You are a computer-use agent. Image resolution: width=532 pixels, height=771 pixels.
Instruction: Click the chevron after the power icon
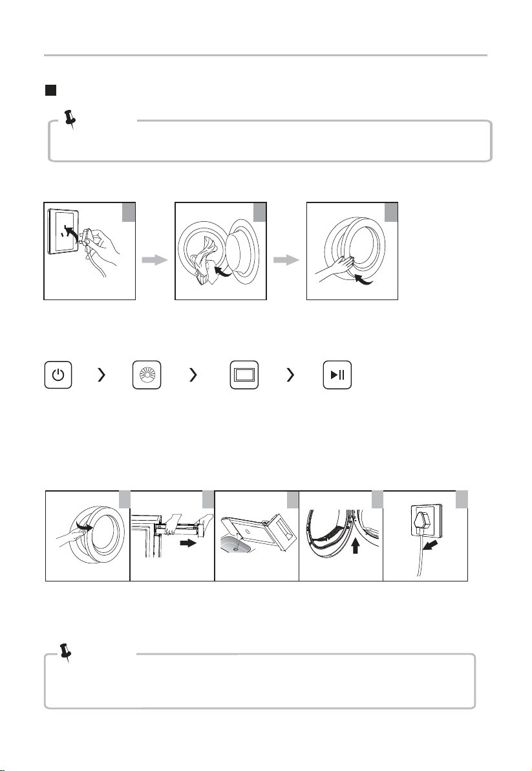pyautogui.click(x=101, y=375)
